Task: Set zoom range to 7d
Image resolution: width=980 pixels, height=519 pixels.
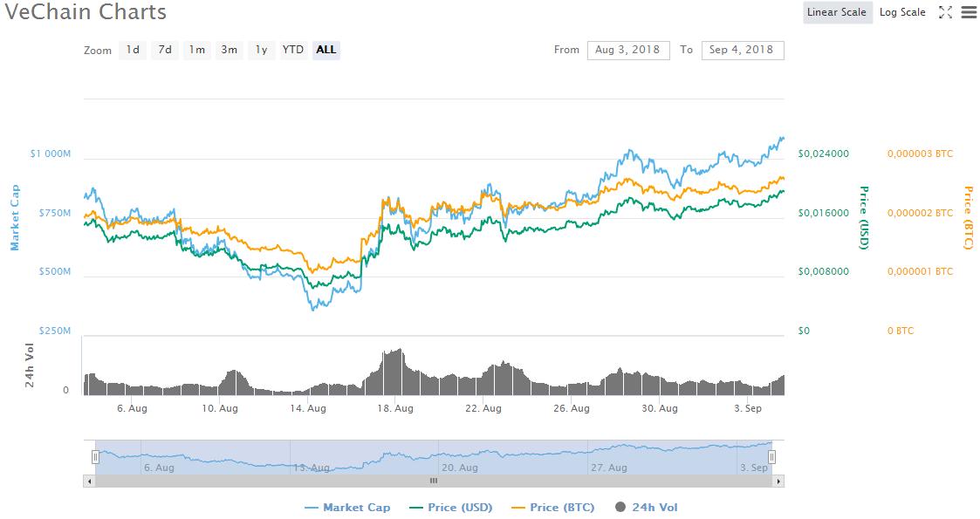Action: [165, 50]
